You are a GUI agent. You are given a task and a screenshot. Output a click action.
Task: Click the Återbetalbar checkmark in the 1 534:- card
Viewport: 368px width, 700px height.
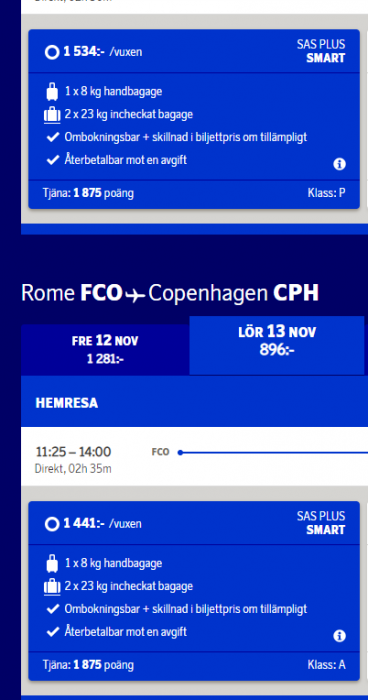coord(53,160)
